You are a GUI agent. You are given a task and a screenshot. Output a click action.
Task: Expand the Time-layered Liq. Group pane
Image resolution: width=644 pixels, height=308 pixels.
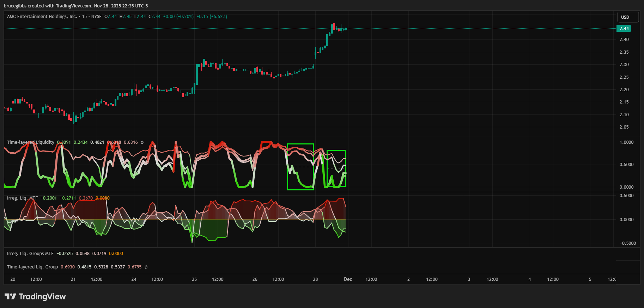click(32, 267)
